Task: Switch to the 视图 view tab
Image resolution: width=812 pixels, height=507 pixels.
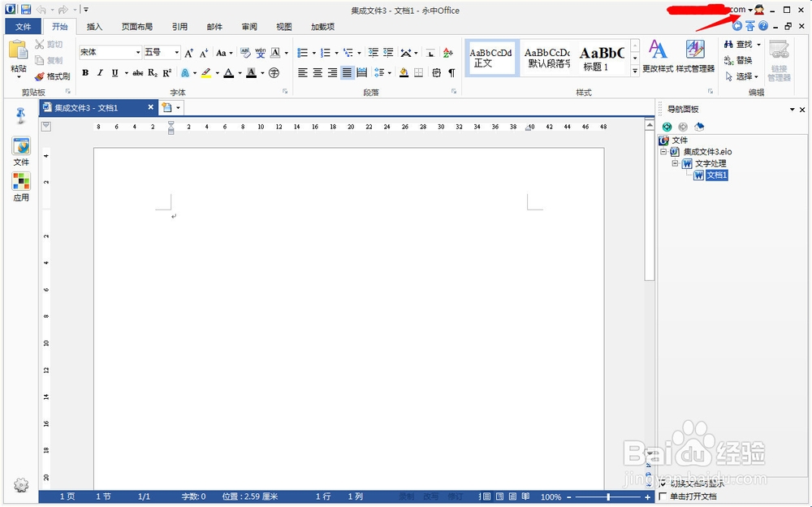Action: (x=283, y=27)
